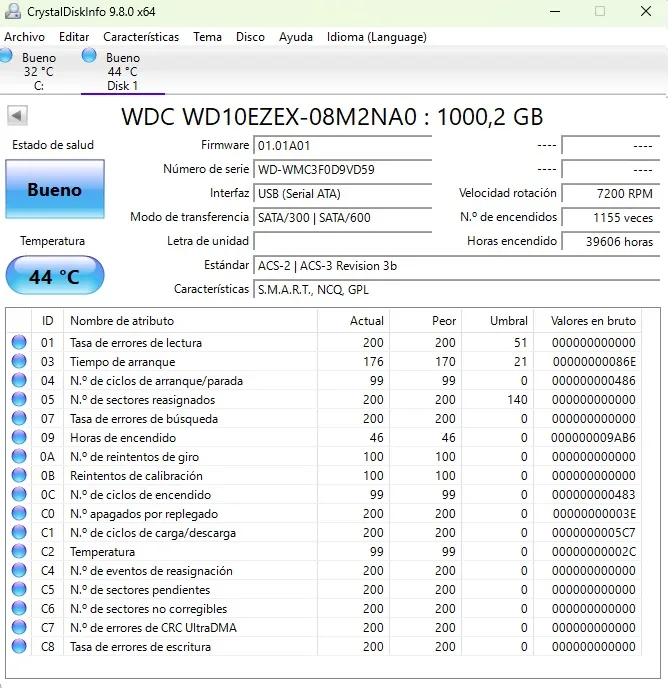Click status orb of eventos de reasignación row
This screenshot has width=668, height=688.
[19, 570]
